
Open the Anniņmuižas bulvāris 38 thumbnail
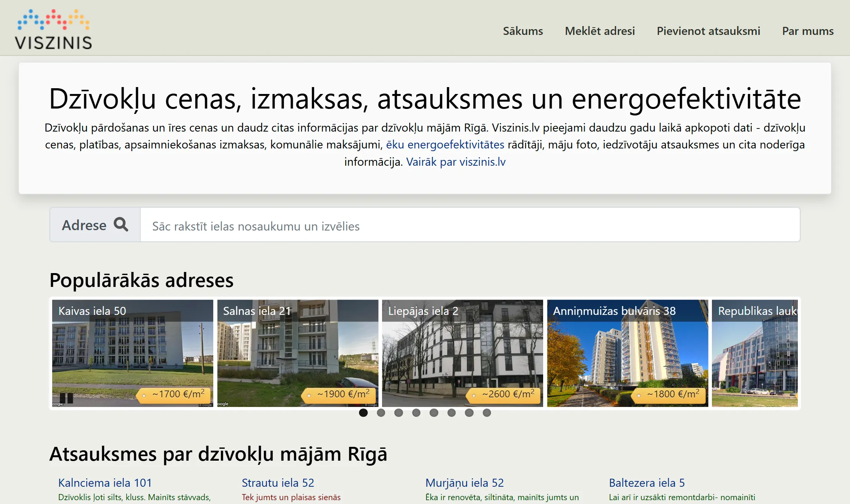tap(627, 353)
